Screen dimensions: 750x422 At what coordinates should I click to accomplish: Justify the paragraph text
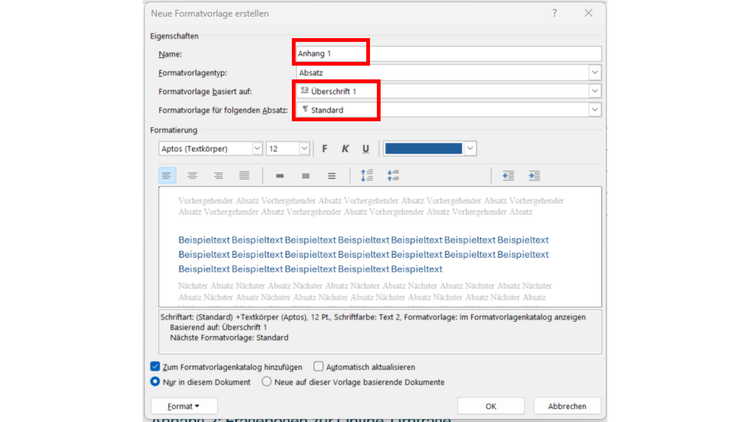(x=244, y=176)
